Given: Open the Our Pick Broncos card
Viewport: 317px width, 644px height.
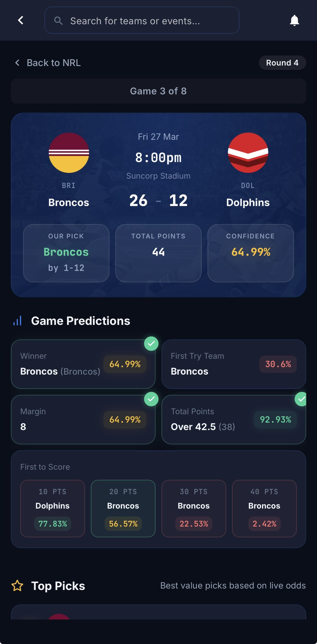Looking at the screenshot, I should [66, 253].
